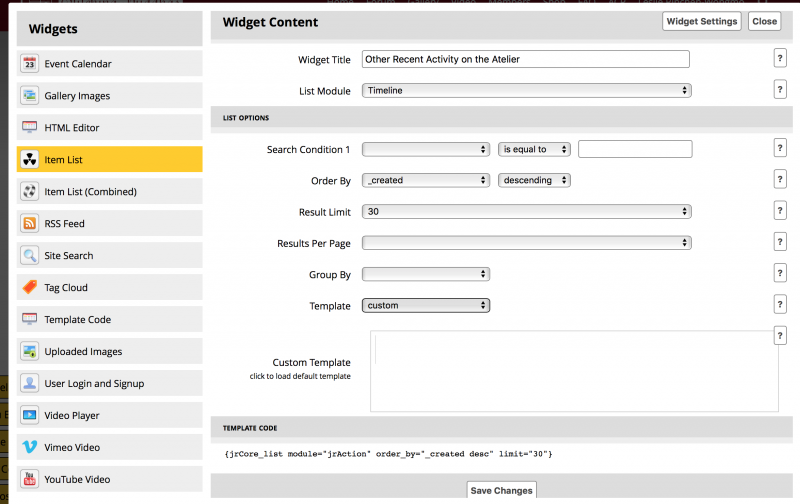Choose the RSS Feed icon
Screen dimensions: 800x504
[x=29, y=224]
